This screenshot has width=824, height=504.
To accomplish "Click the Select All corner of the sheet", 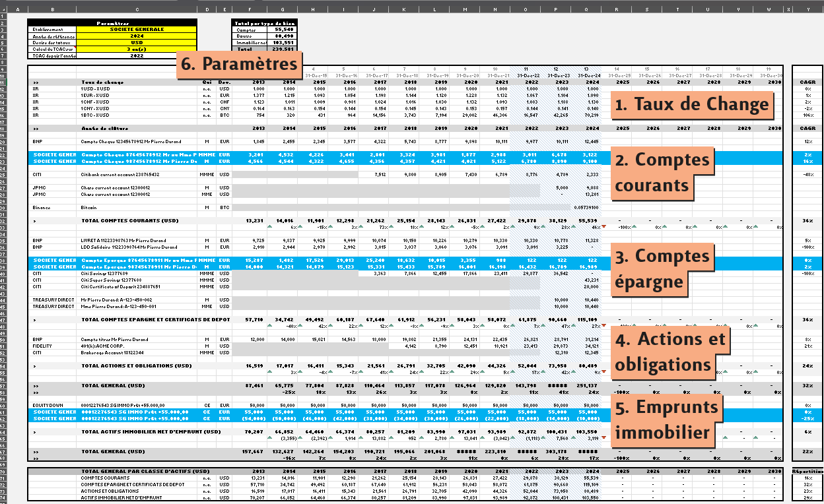I will tap(3, 9).
